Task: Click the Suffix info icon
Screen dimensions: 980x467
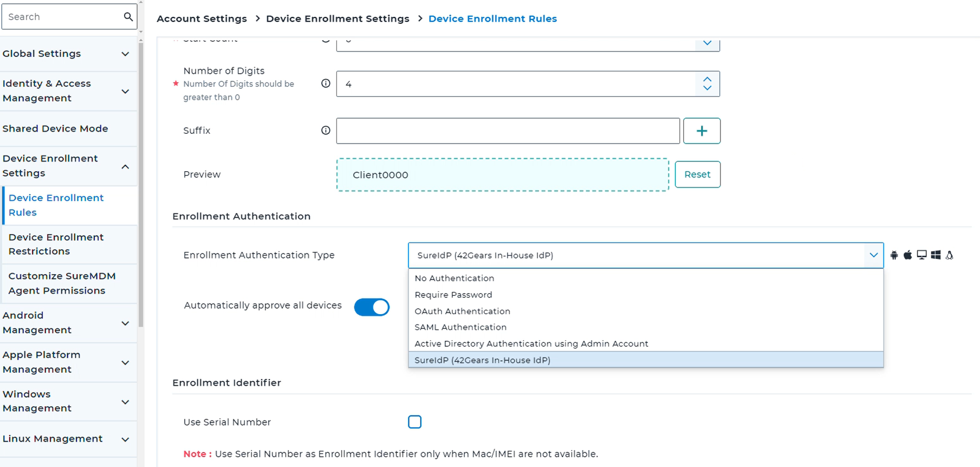Action: (326, 131)
